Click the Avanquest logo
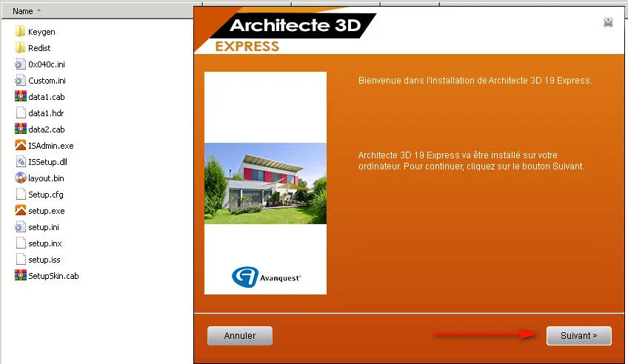Image resolution: width=628 pixels, height=364 pixels. pyautogui.click(x=266, y=277)
